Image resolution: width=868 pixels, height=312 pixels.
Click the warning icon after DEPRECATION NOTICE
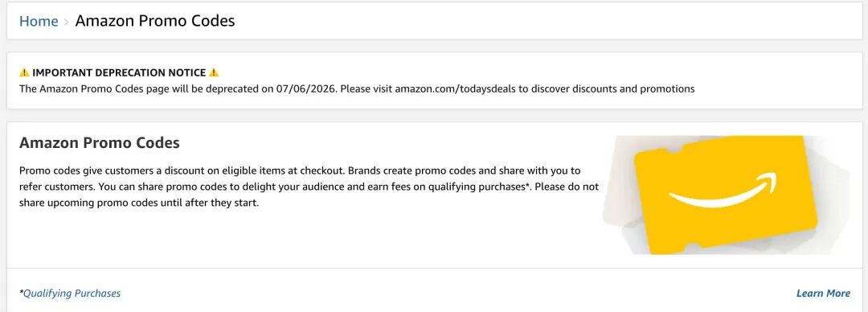tap(215, 72)
